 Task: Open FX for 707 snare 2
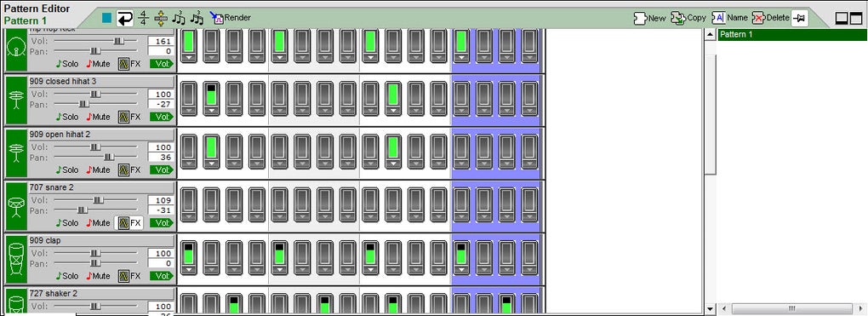(x=128, y=223)
